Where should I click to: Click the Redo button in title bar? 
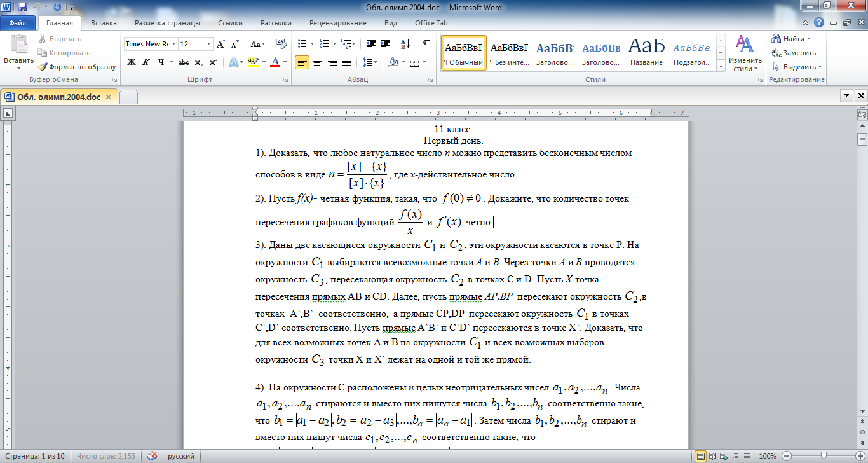pos(58,8)
